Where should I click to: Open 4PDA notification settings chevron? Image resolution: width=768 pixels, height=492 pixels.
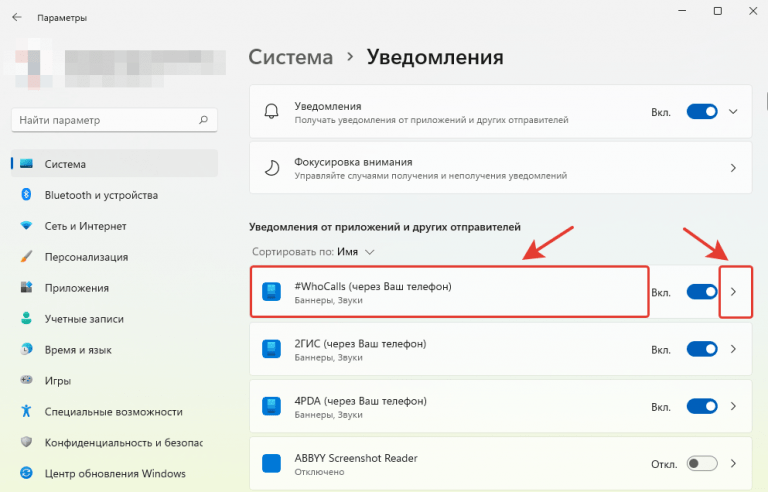tap(735, 407)
